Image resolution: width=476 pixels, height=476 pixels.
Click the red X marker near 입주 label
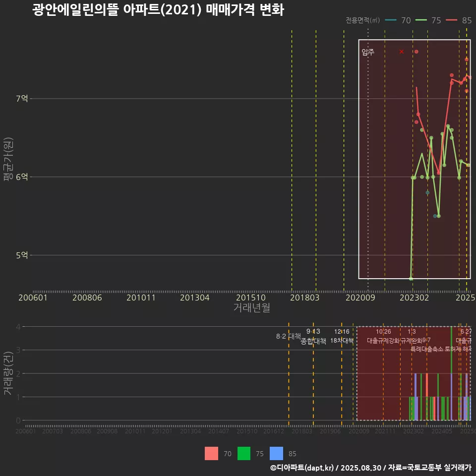402,52
